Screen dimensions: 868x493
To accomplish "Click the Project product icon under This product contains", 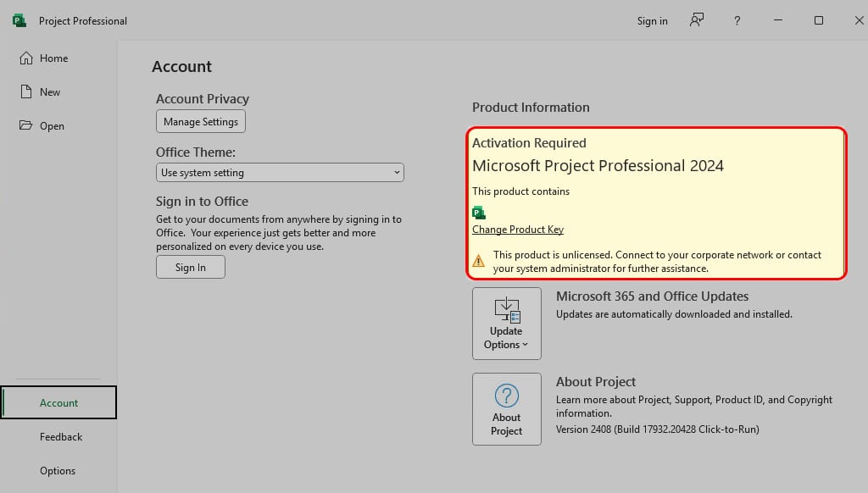I will click(479, 213).
